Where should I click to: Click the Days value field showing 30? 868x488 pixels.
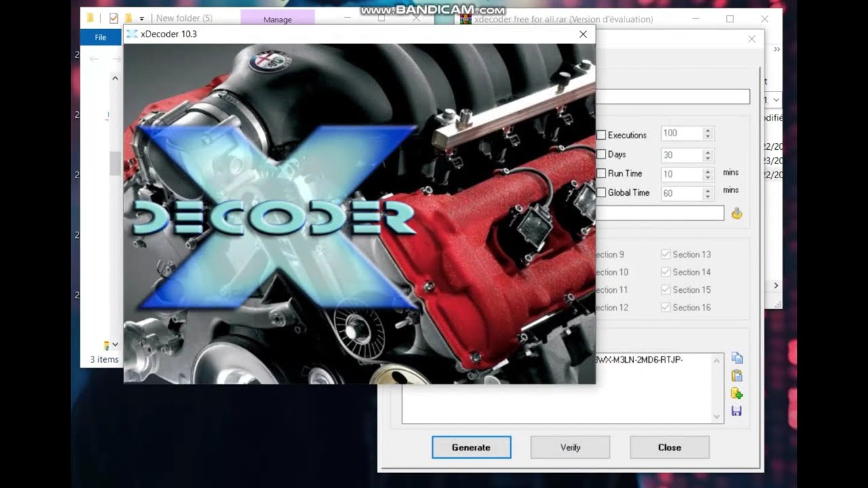[x=682, y=155]
